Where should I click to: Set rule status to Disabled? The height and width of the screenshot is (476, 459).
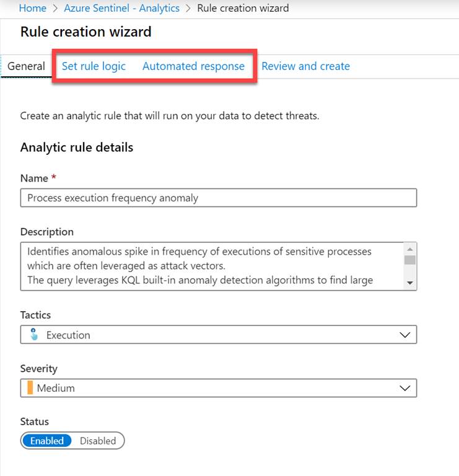tap(98, 441)
